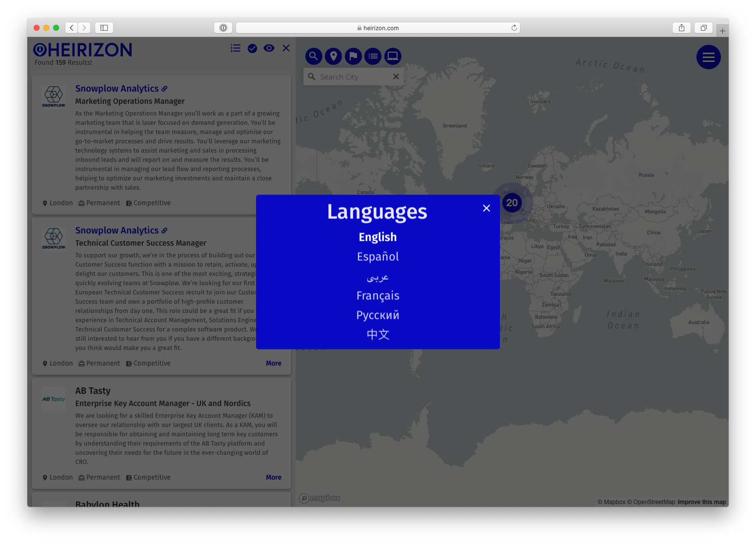
Task: Click the location pin map tool
Action: click(x=334, y=56)
